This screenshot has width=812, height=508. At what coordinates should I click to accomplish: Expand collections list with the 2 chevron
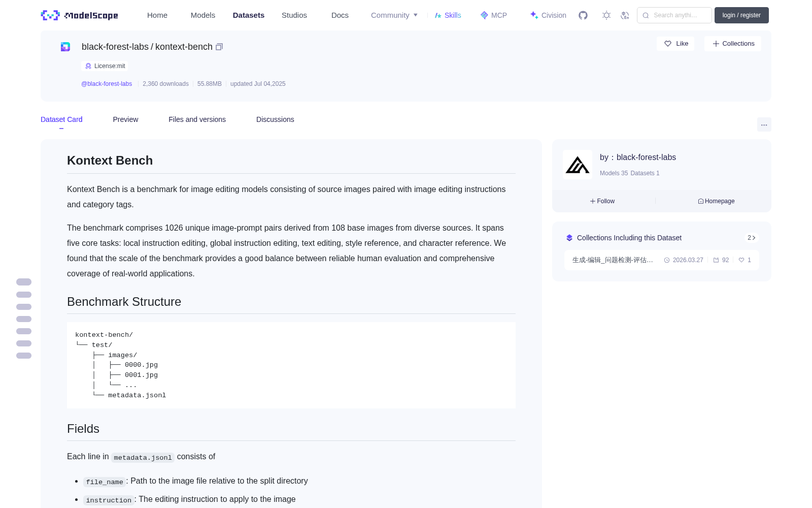coord(752,238)
